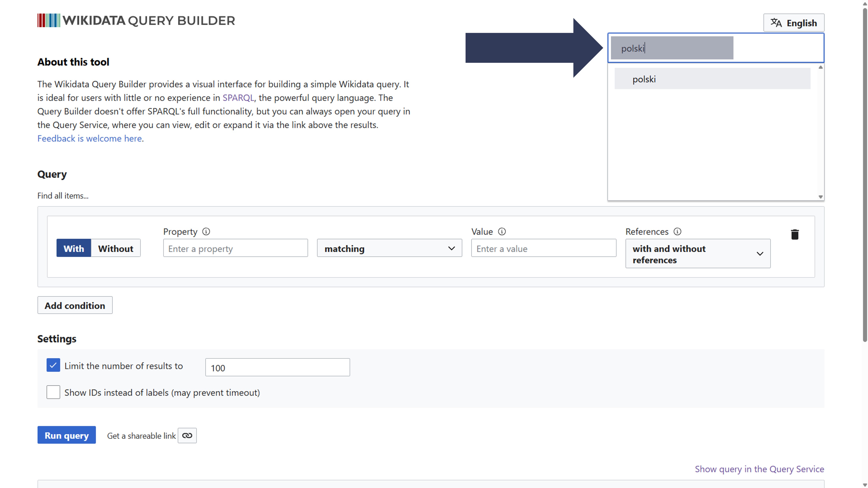Switch condition to Without
The height and width of the screenshot is (488, 868).
[116, 248]
